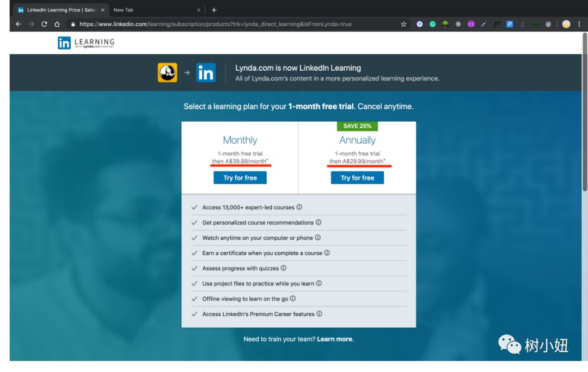Open the tree extension icon
Image resolution: width=588 pixels, height=372 pixels.
tap(445, 24)
